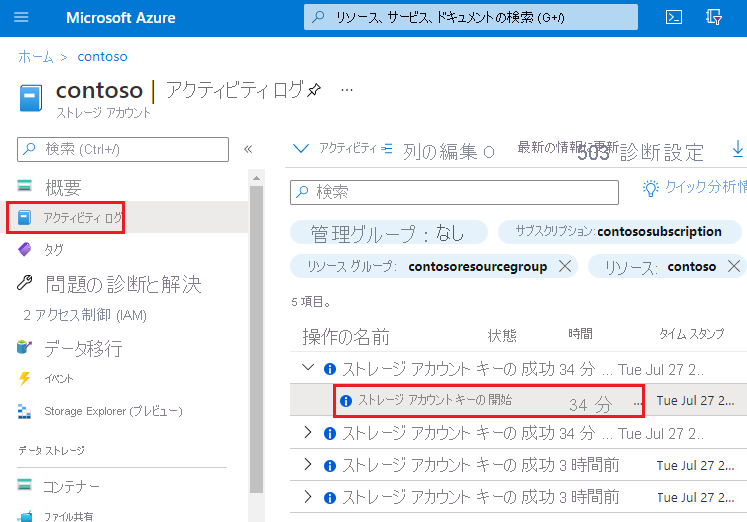Open コンテナー under data storage

tap(71, 486)
